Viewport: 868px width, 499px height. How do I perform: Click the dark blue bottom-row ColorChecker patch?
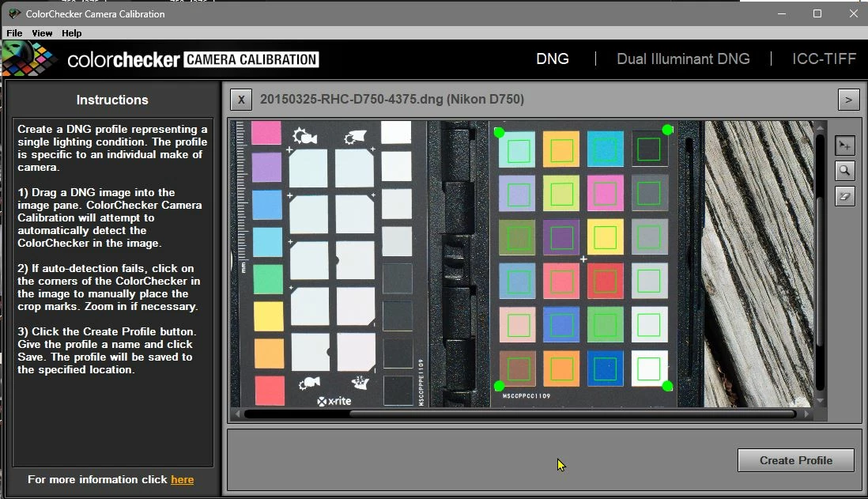click(x=605, y=369)
